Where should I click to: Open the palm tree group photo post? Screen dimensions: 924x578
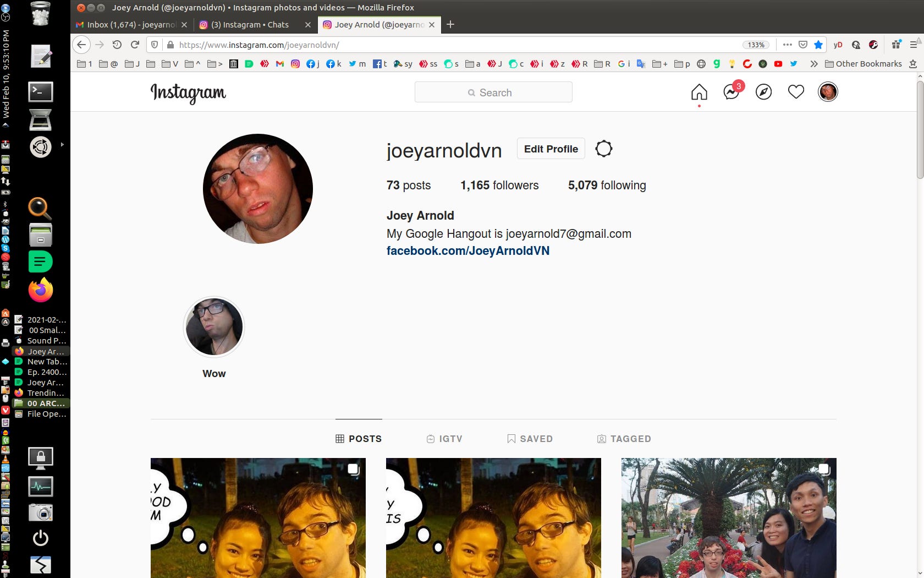[729, 518]
